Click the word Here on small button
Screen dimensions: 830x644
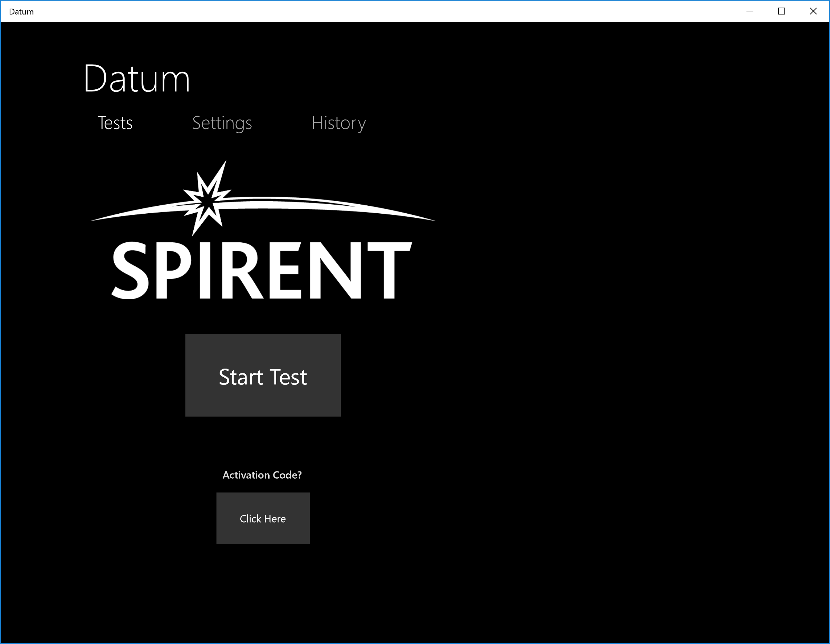point(275,519)
